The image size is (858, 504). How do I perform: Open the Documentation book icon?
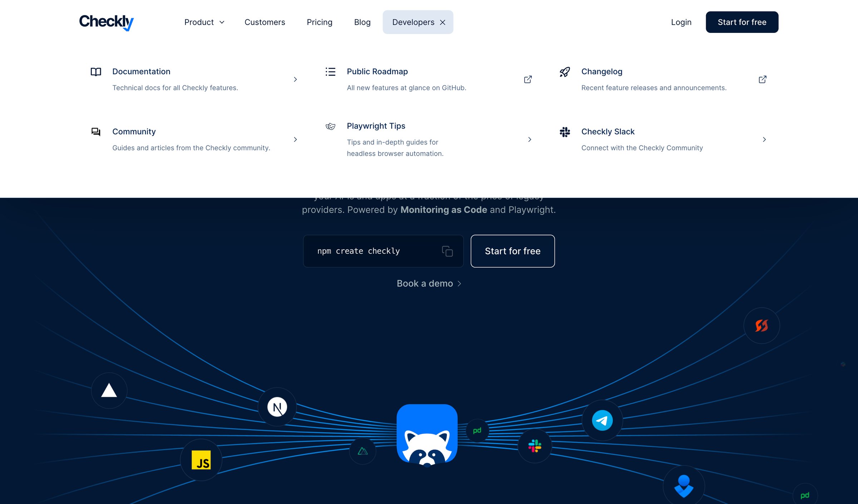click(x=96, y=72)
